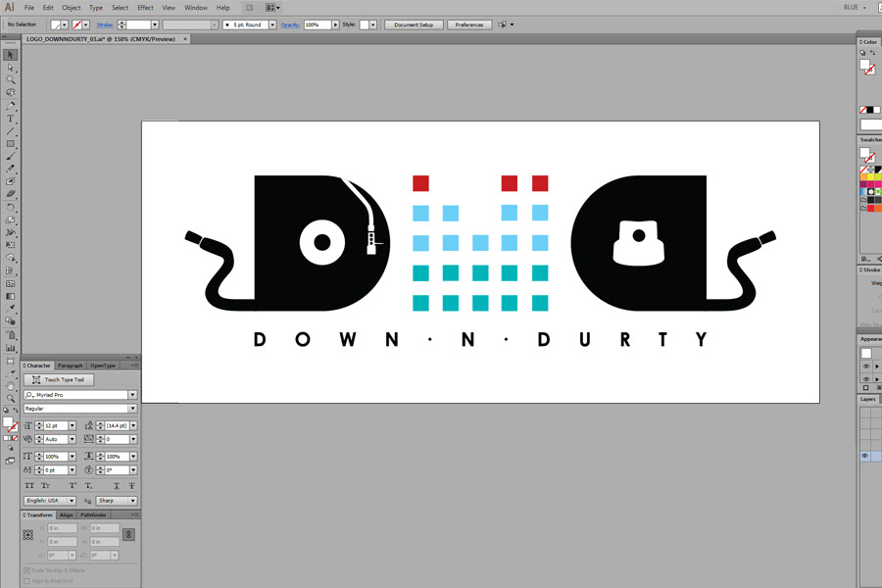Select the Direct Selection tool (white arrow)

(x=10, y=68)
